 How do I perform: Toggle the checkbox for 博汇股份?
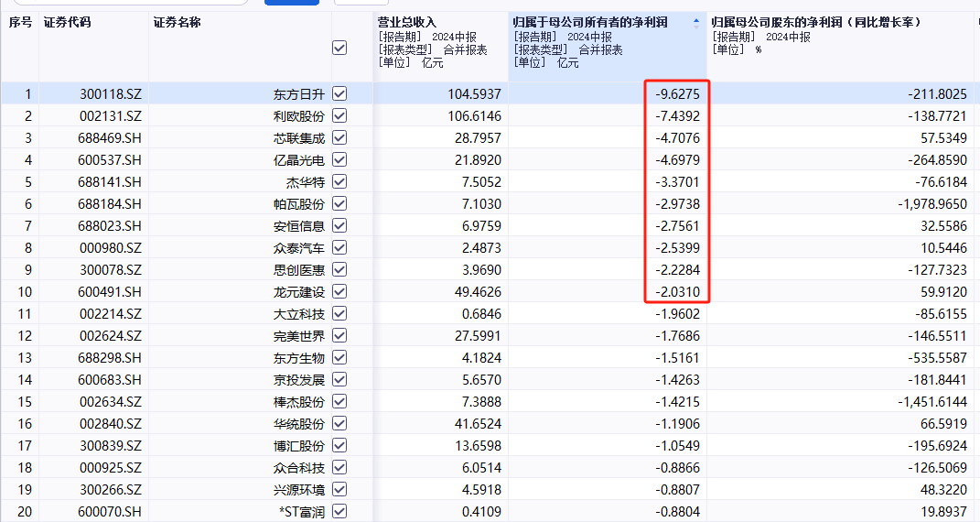coord(339,445)
